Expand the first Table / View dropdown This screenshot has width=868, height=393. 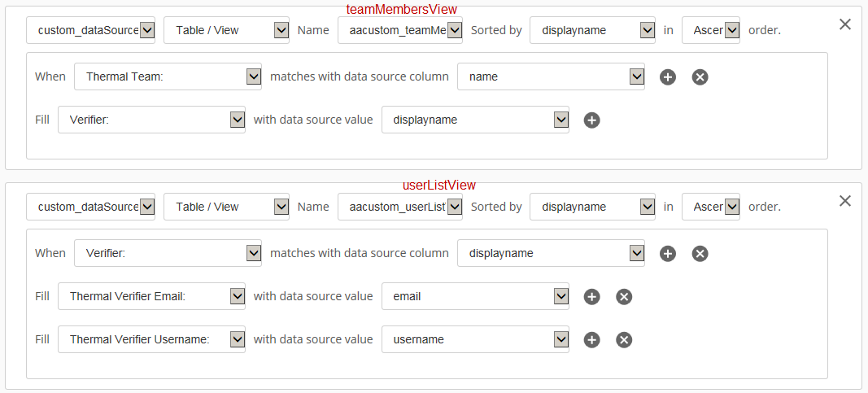point(226,30)
